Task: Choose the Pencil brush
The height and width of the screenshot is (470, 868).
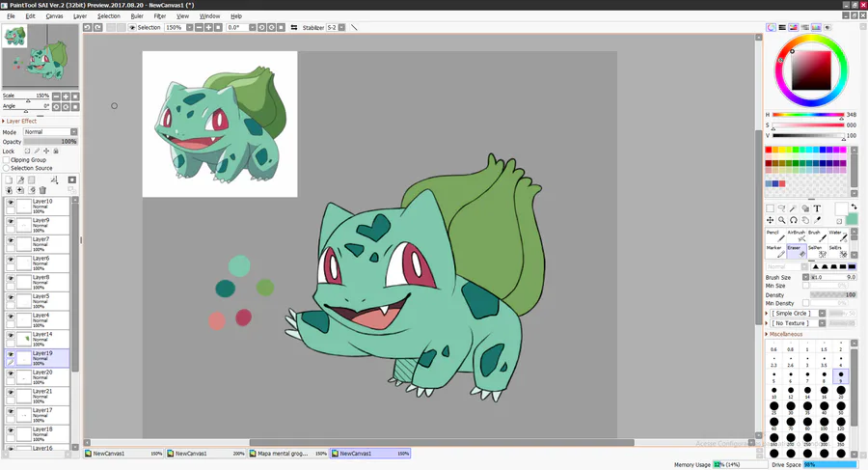Action: point(775,235)
